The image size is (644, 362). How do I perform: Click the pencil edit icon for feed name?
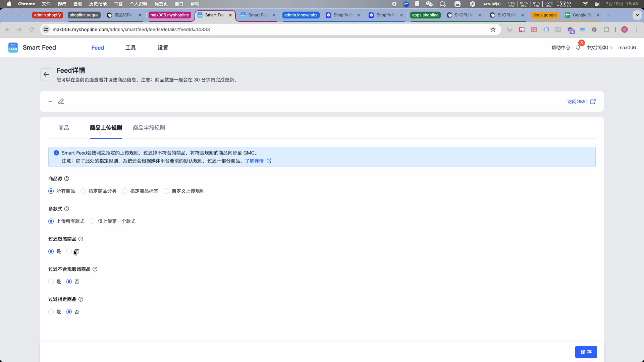click(61, 101)
